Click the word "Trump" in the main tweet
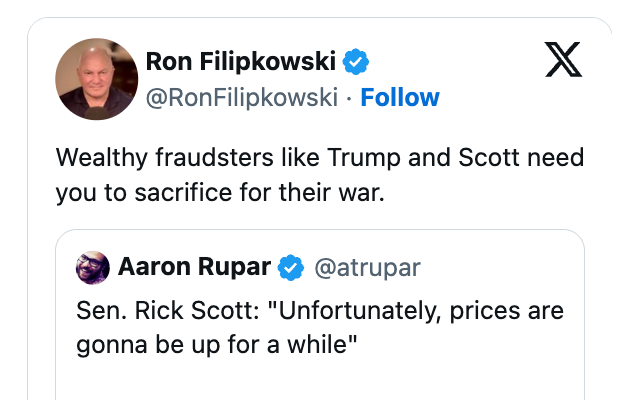The image size is (624, 400). pos(346,158)
